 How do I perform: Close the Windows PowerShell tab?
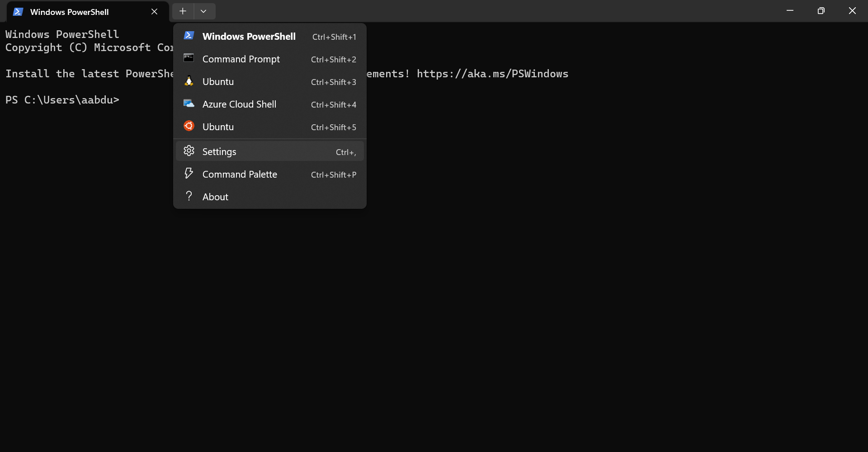tap(154, 12)
